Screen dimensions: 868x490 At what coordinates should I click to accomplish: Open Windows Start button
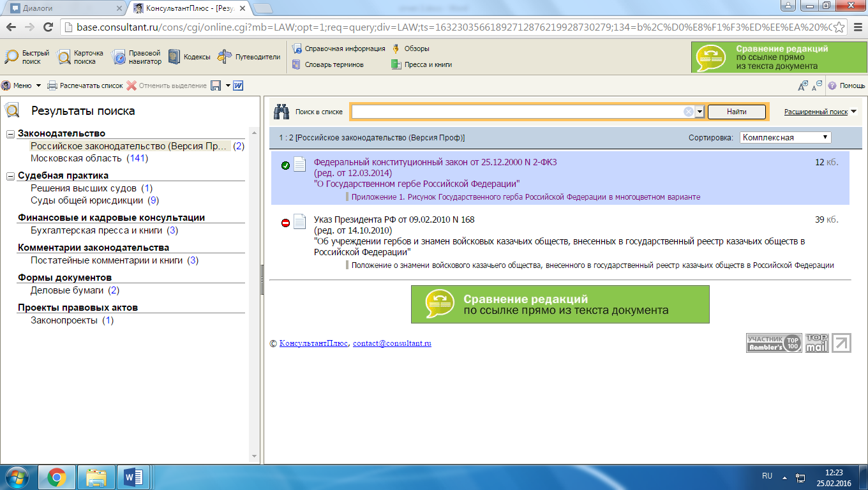click(17, 477)
